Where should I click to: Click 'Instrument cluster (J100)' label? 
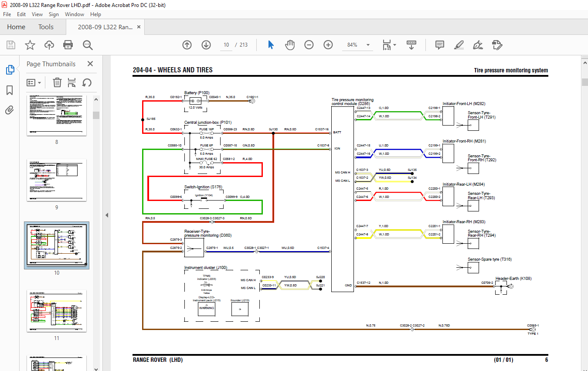click(x=206, y=268)
